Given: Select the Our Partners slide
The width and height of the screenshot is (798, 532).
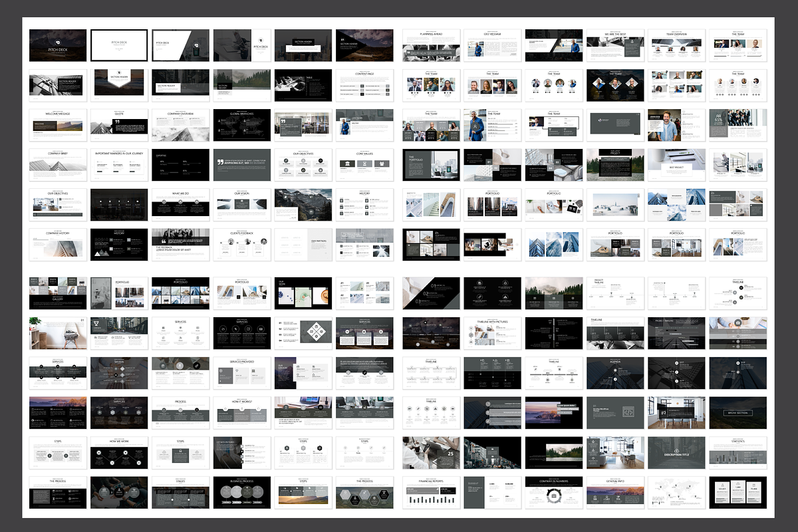Looking at the screenshot, I should (x=303, y=245).
